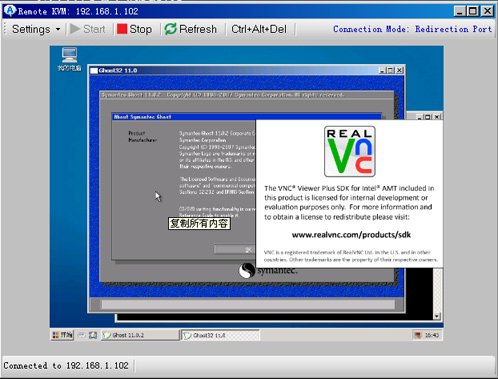Click the About Symantec Ghost title bar
Viewport: 498px width, 379px height.
[247, 117]
